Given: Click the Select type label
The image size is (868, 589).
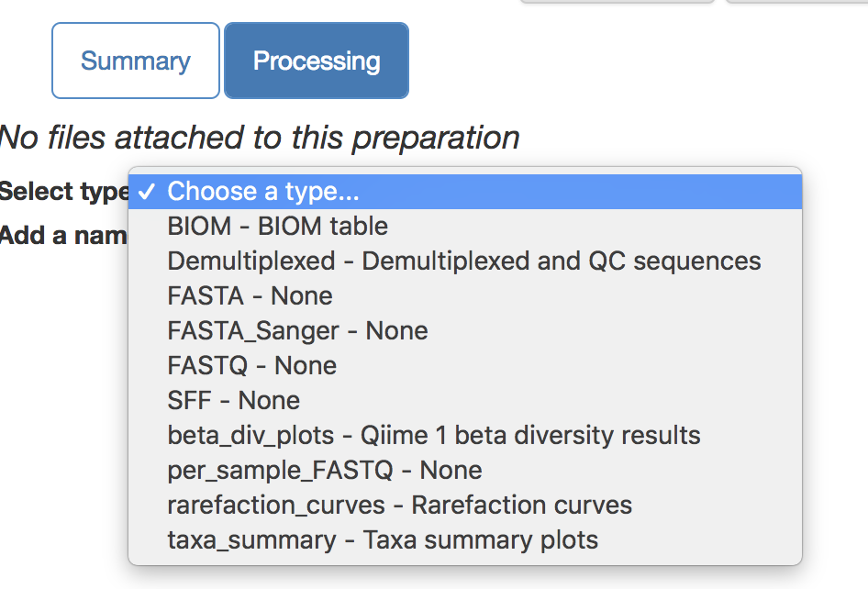Looking at the screenshot, I should tap(62, 192).
